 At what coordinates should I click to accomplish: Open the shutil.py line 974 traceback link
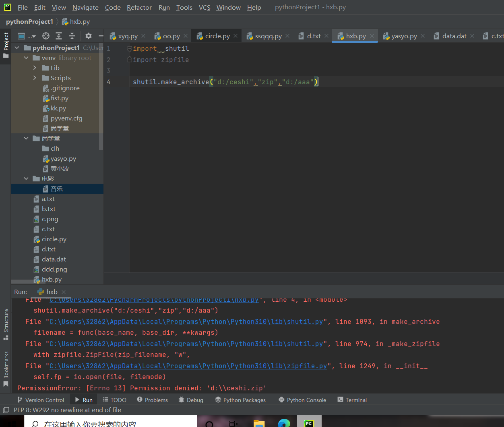(x=186, y=344)
